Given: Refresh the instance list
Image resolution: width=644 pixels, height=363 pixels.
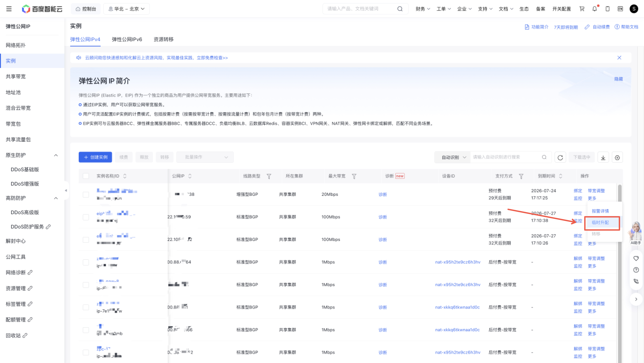Looking at the screenshot, I should coord(560,157).
